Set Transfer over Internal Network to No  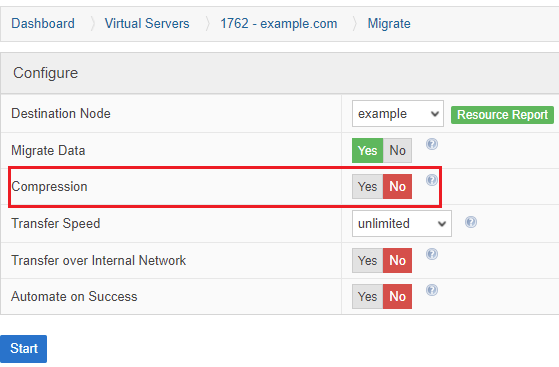[398, 261]
